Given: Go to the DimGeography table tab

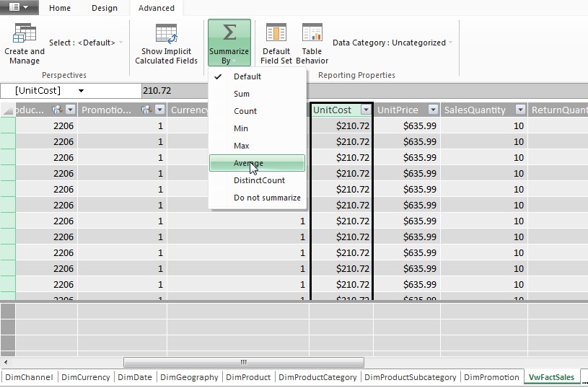Looking at the screenshot, I should click(x=189, y=377).
